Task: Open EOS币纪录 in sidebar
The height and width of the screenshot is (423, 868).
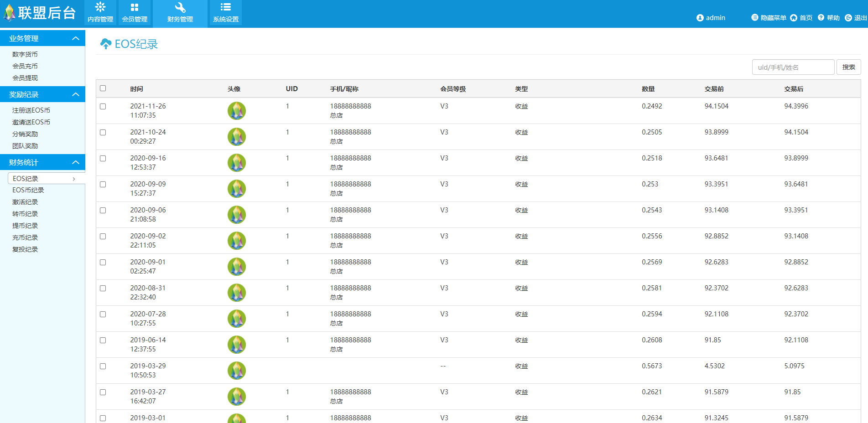Action: [x=28, y=190]
